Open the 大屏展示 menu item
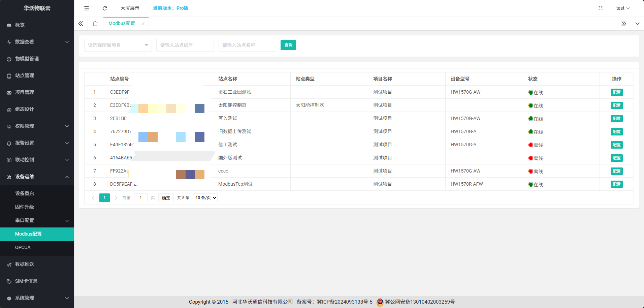644x308 pixels. coord(130,8)
